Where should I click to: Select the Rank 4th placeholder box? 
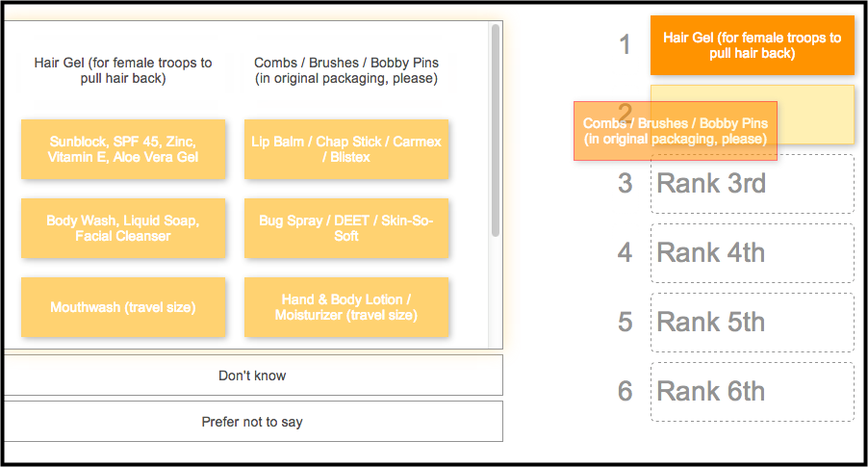pyautogui.click(x=753, y=253)
